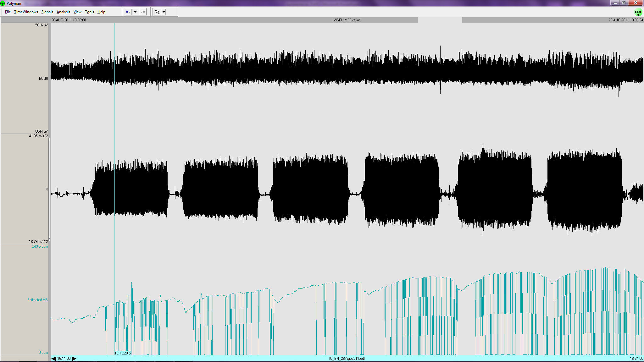
Task: Click the 26-AUG-2011 18:08:24 recording end label
Action: (x=626, y=20)
